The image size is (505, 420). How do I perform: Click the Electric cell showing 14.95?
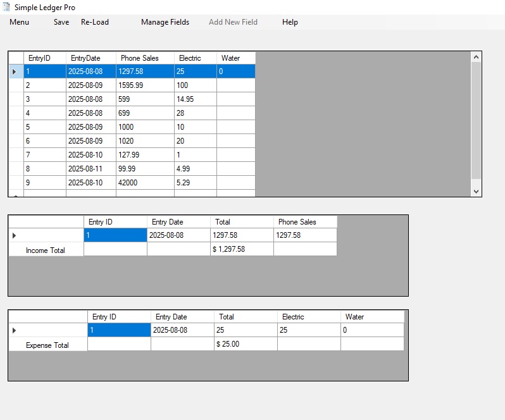coord(195,99)
